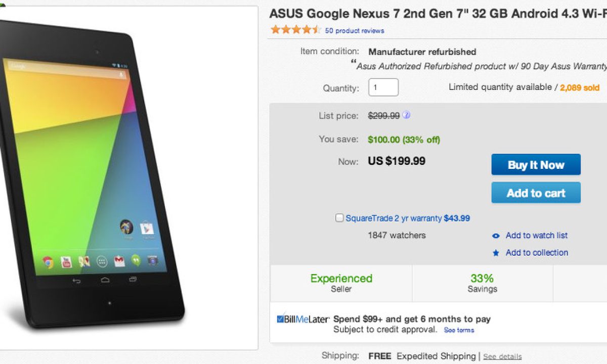The width and height of the screenshot is (607, 364).
Task: Click the eye icon for watch list
Action: click(x=496, y=236)
